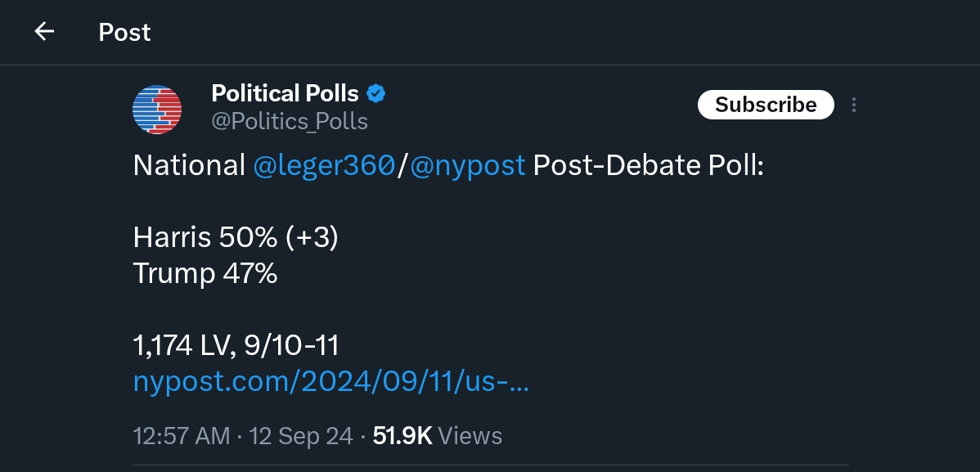Click the Post header title
Screen dimensions: 980x472
(124, 32)
